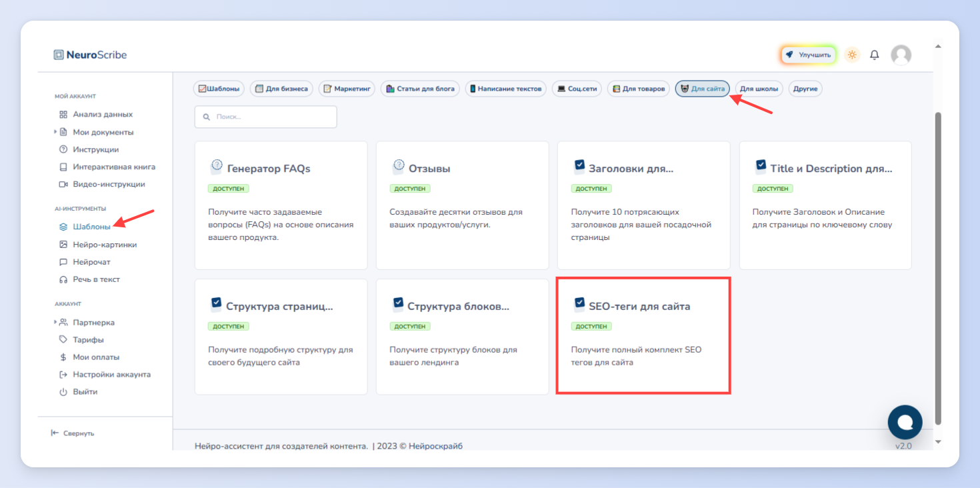The width and height of the screenshot is (980, 488).
Task: Open Партнерка section
Action: tap(93, 323)
